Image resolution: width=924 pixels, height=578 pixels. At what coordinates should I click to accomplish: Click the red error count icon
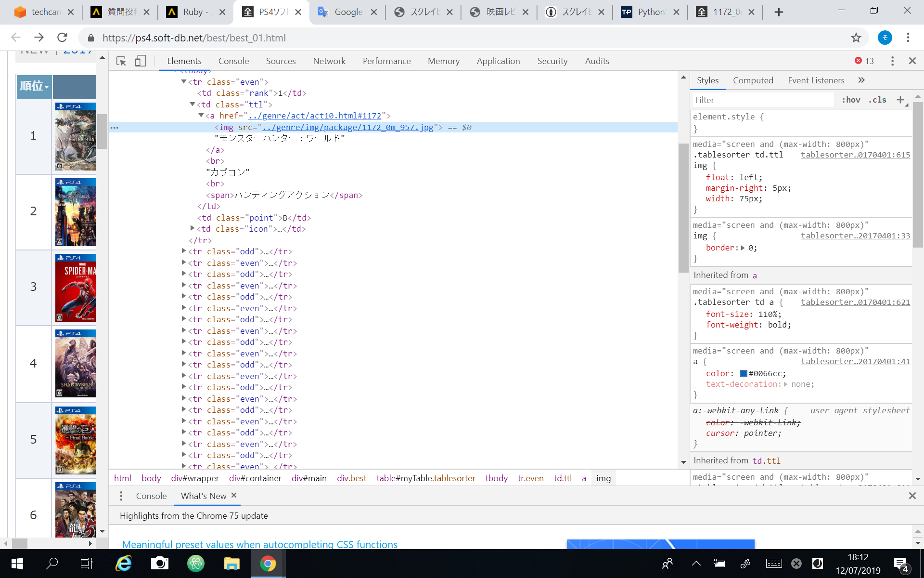(x=858, y=61)
